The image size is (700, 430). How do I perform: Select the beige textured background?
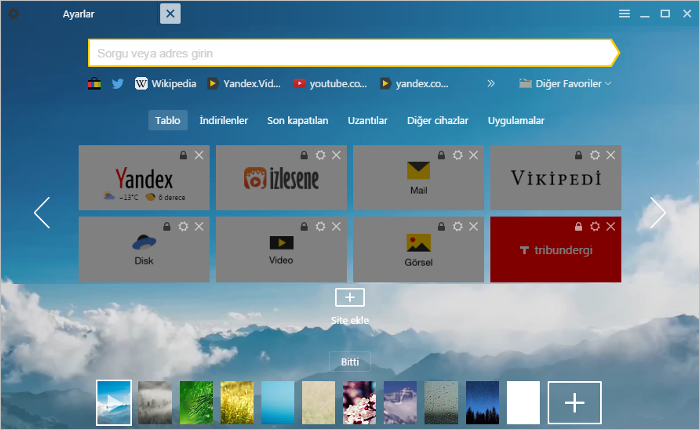(x=318, y=402)
